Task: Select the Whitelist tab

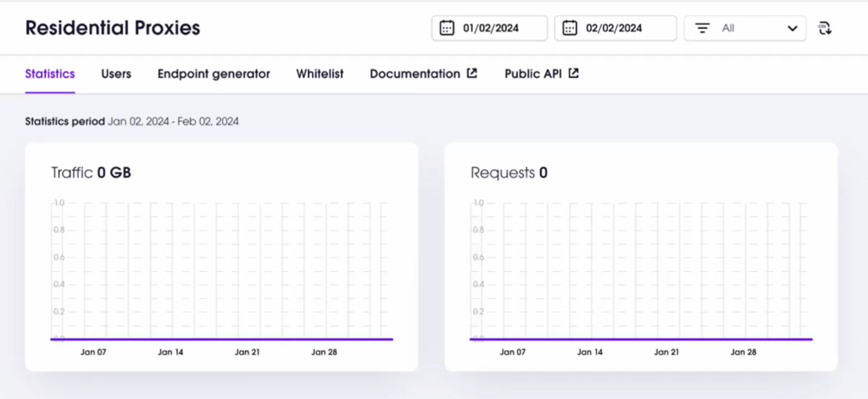Action: pos(320,74)
